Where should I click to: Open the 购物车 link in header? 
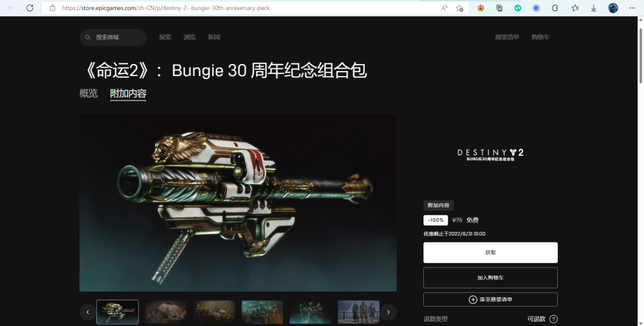540,37
